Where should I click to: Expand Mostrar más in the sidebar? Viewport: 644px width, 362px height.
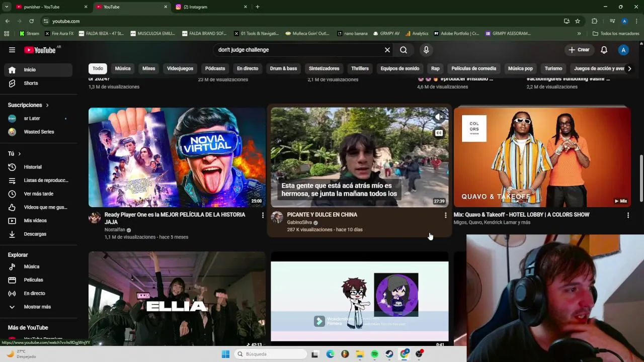[38, 307]
